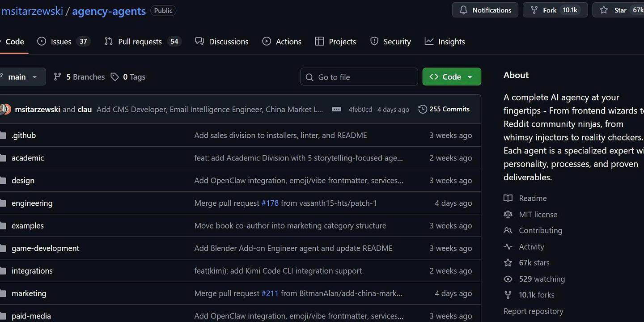
Task: Open commit author msitarzewski profile
Action: point(38,109)
